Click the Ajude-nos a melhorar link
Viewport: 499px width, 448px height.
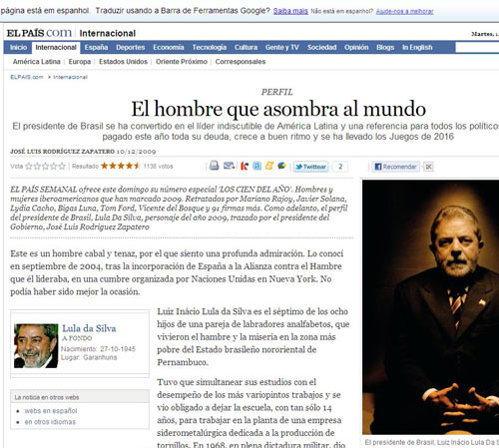click(404, 11)
